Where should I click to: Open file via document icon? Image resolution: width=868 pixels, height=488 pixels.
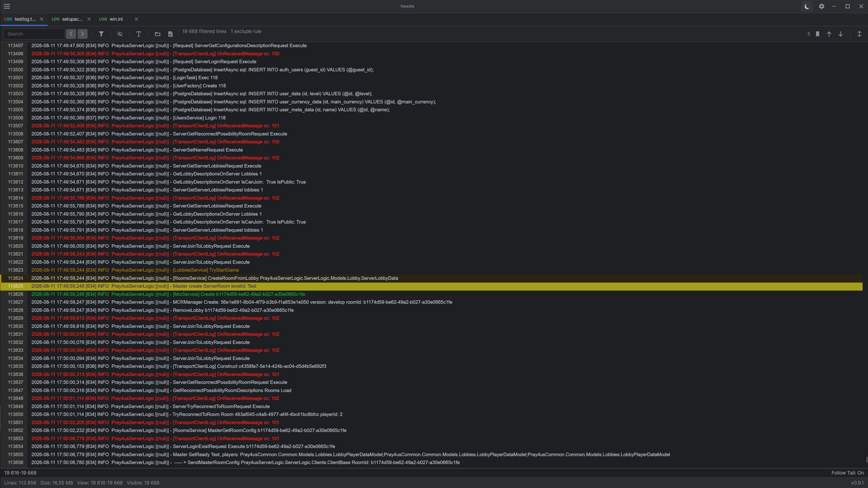click(x=170, y=34)
